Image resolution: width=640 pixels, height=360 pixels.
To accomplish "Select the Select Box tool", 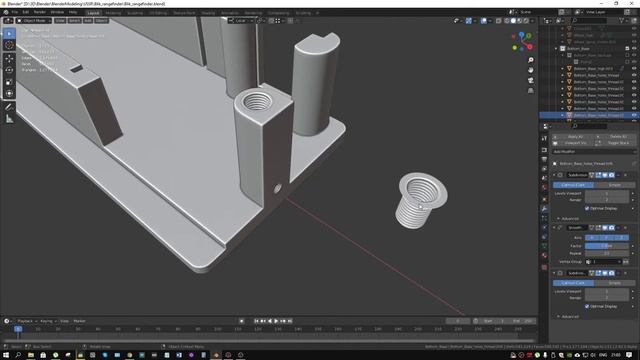I will [9, 33].
